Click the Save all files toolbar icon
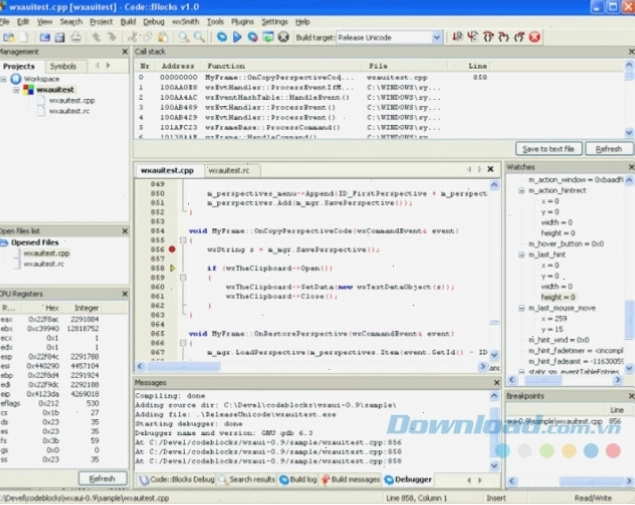 click(x=60, y=37)
